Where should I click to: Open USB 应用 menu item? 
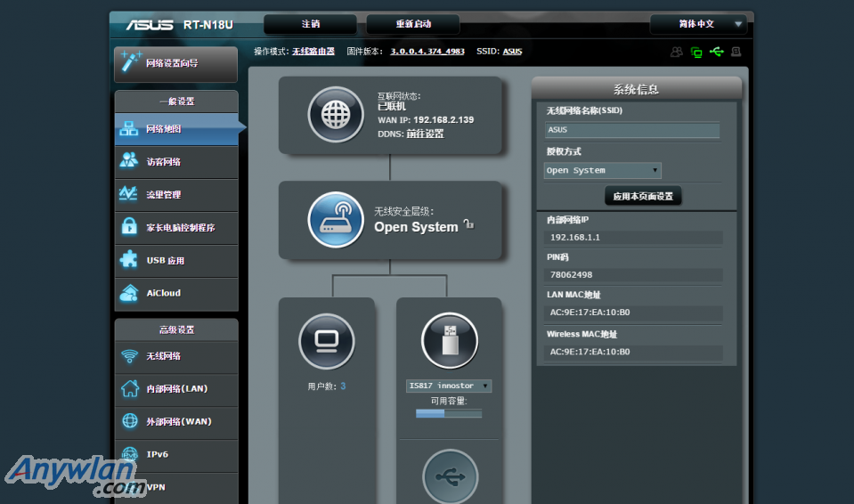point(176,260)
